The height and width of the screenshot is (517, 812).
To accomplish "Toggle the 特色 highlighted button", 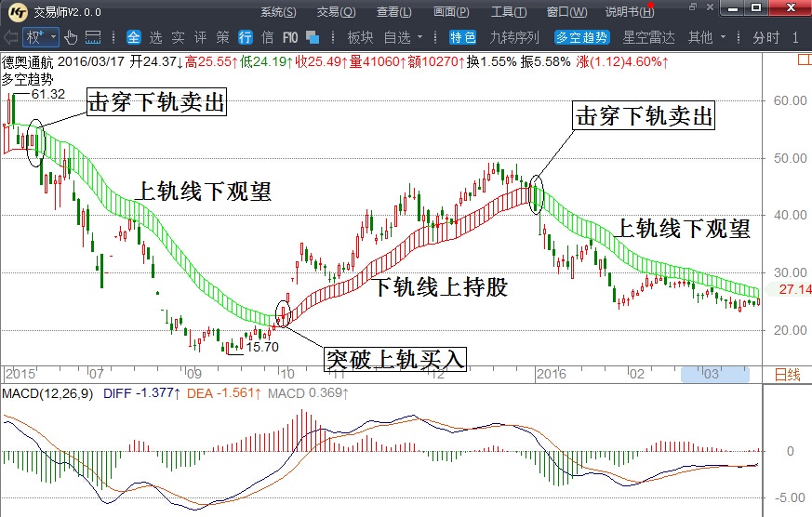I will 462,37.
